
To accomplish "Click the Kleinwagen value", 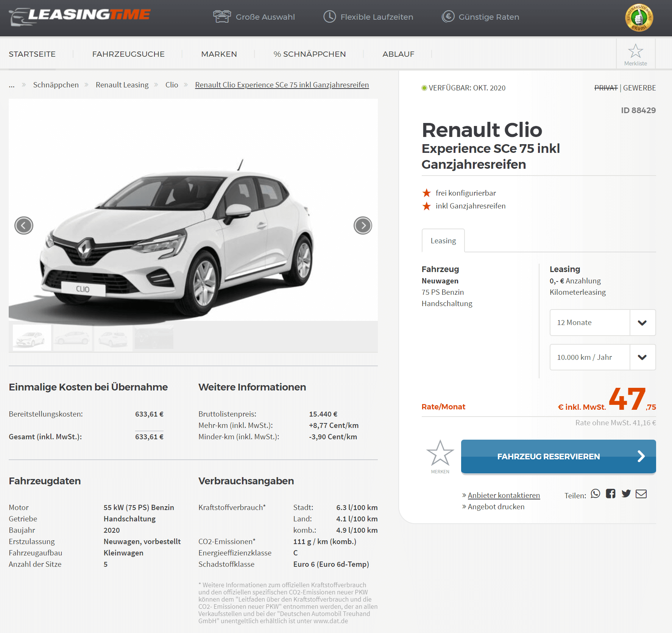I will pos(123,553).
